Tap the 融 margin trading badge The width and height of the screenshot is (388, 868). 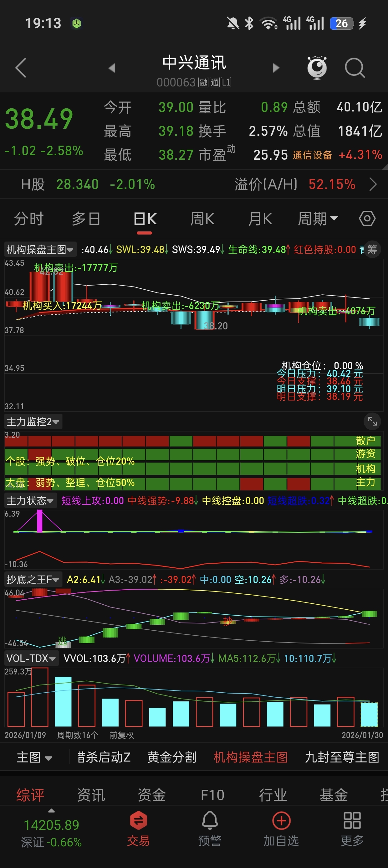[x=203, y=82]
